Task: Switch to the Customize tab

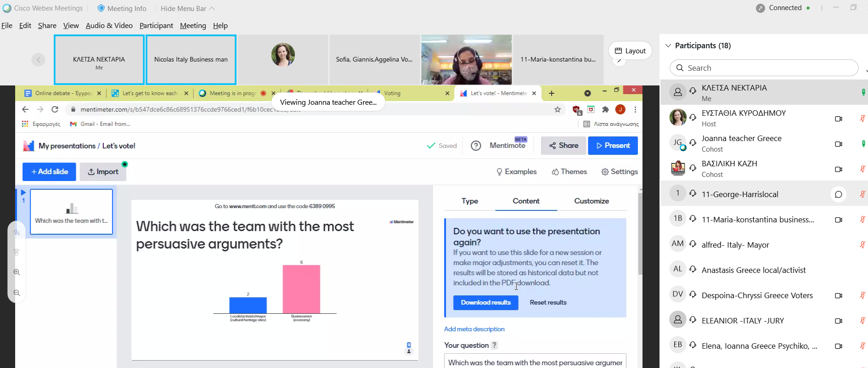Action: (591, 201)
